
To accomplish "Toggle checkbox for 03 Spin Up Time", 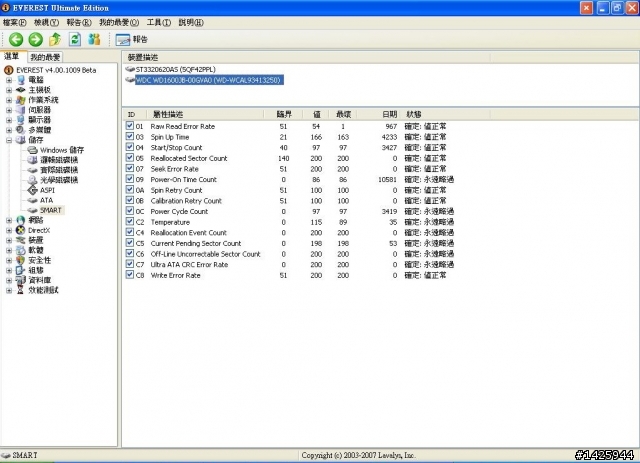I will click(130, 136).
